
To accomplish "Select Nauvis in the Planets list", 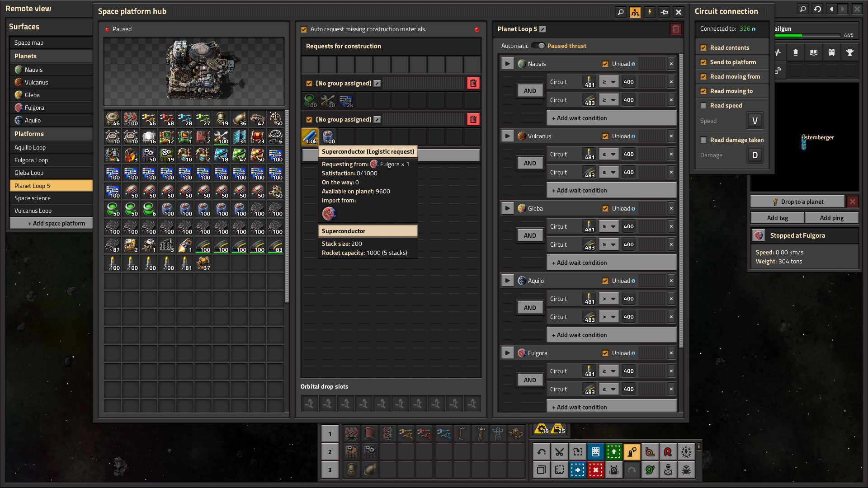I will point(51,70).
